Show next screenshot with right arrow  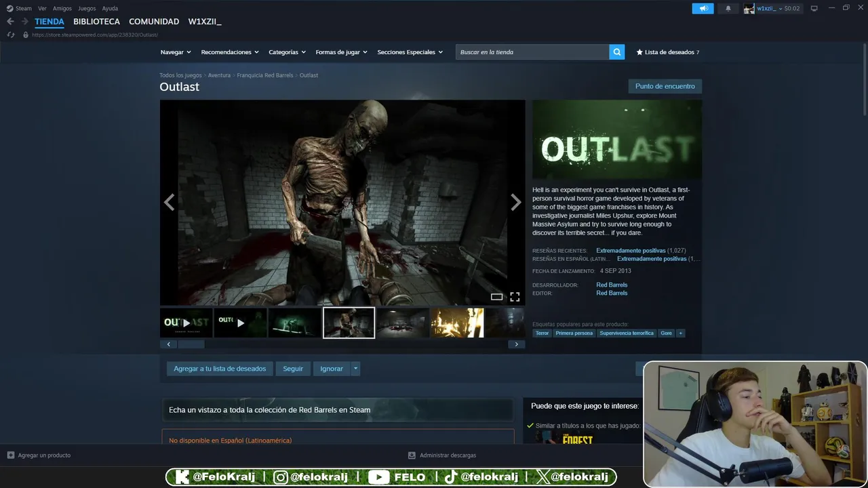[515, 202]
